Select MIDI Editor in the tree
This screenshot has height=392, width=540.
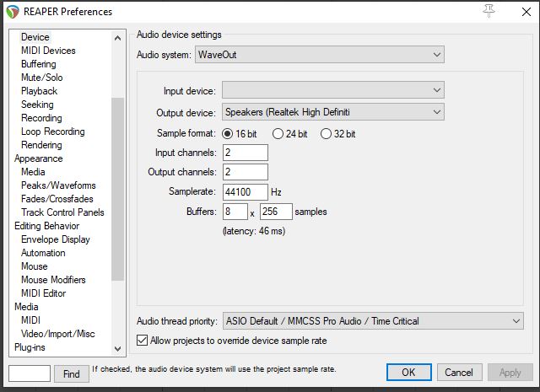[x=43, y=293]
